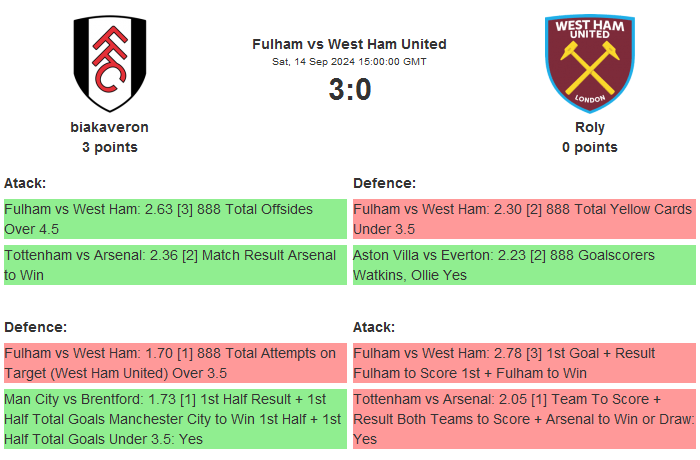700x460 pixels.
Task: Click the left 'Atack:' section heading
Action: click(25, 183)
